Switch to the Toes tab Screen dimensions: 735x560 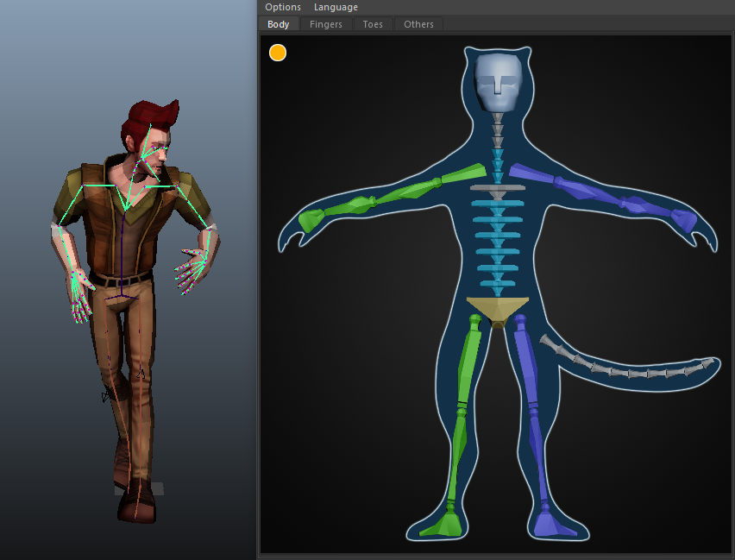[373, 24]
